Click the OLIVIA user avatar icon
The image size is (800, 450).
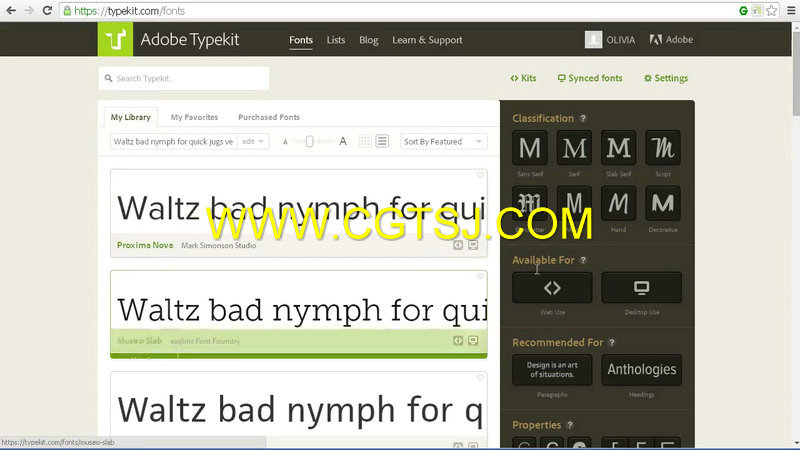593,39
